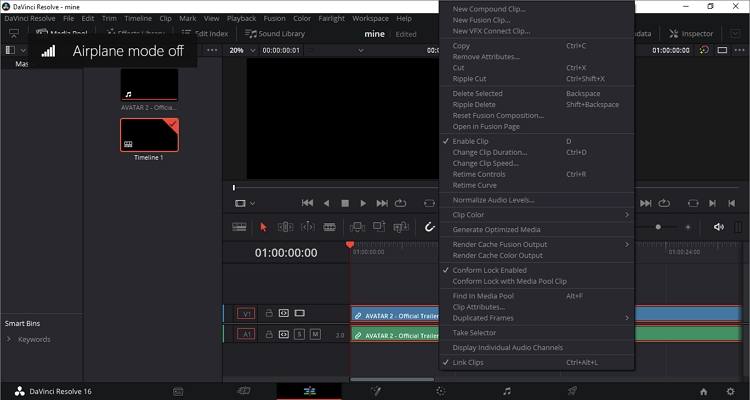Open the Timeline View Options icon

(239, 227)
